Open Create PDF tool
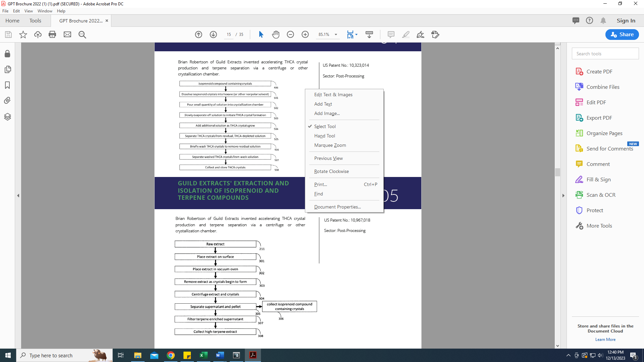This screenshot has width=644, height=362. point(599,71)
